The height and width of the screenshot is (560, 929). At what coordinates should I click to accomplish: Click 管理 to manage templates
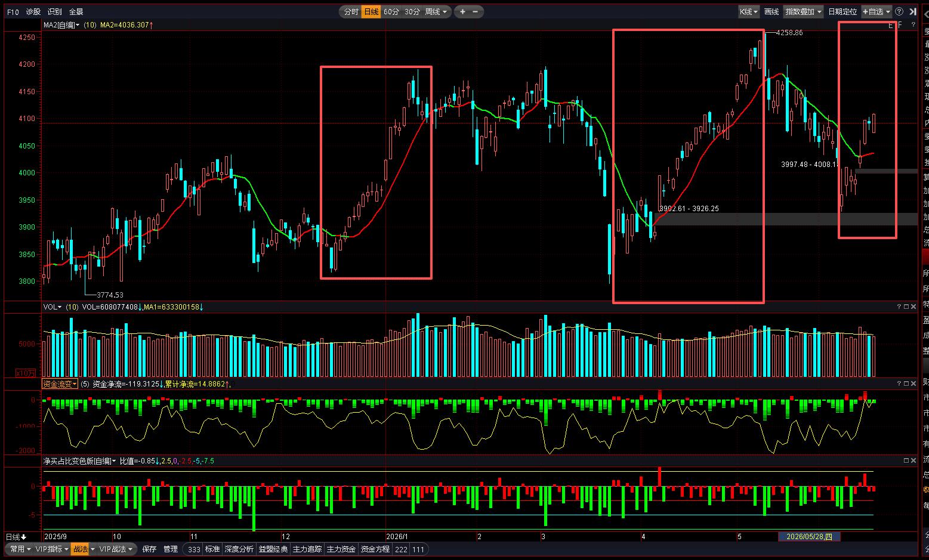[171, 549]
